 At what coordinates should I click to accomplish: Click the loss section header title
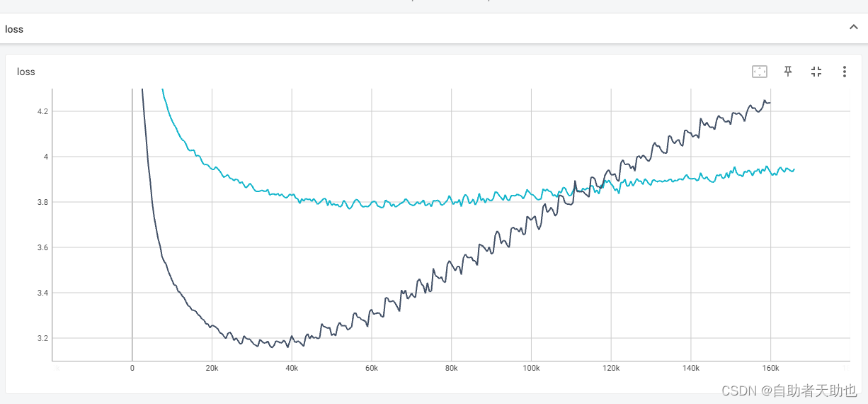click(x=14, y=29)
